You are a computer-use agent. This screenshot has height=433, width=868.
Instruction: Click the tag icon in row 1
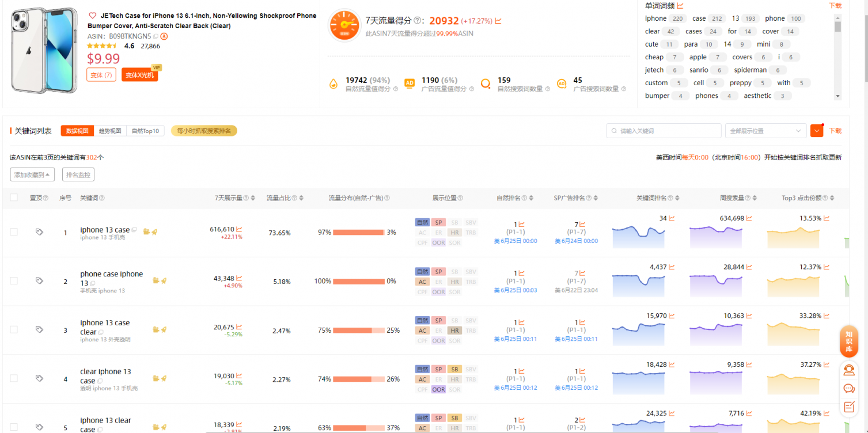point(39,232)
